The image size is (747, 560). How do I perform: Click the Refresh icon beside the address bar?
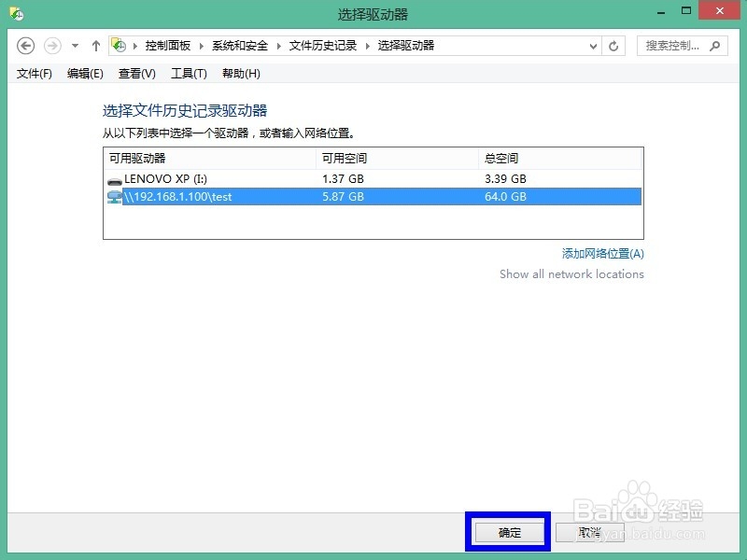click(613, 45)
